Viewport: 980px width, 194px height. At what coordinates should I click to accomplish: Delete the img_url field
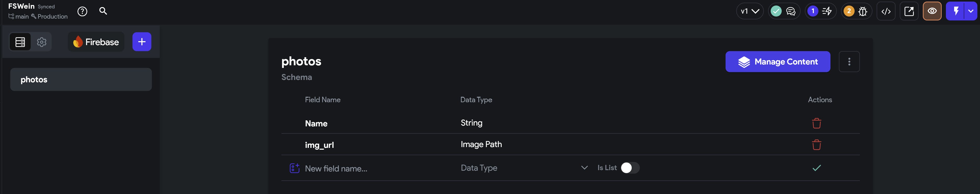coord(816,145)
